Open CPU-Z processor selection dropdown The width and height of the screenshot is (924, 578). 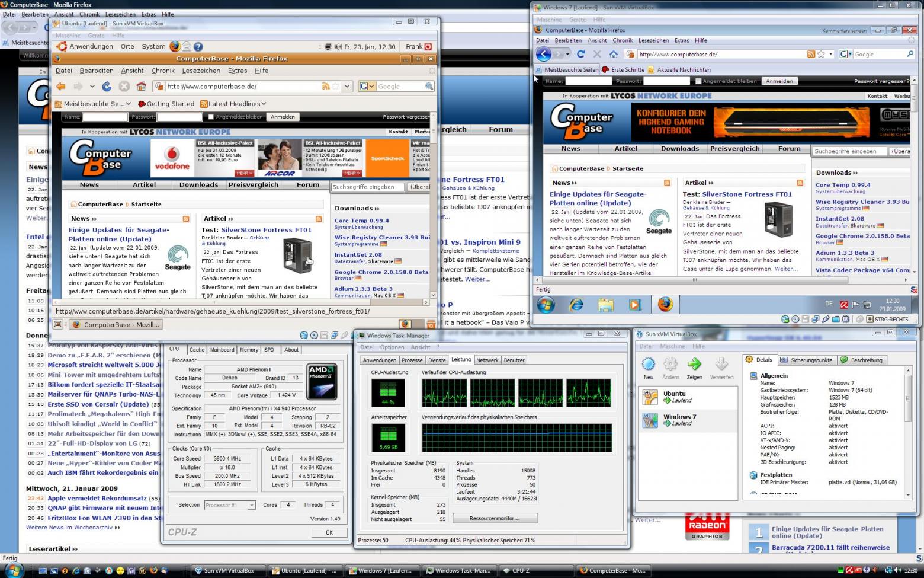(x=252, y=505)
